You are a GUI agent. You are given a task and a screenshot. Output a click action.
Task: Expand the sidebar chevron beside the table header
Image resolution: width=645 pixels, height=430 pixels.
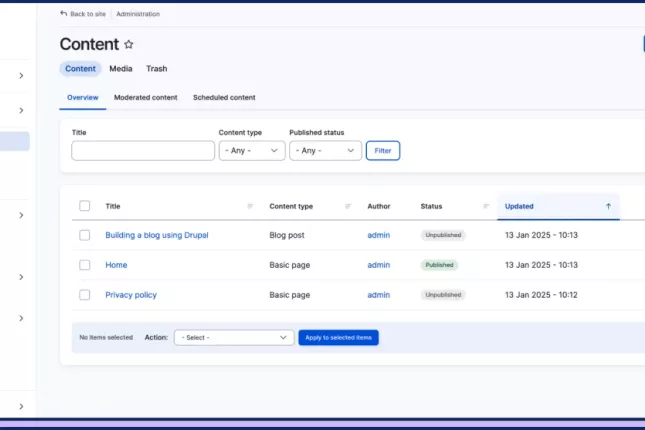click(21, 215)
